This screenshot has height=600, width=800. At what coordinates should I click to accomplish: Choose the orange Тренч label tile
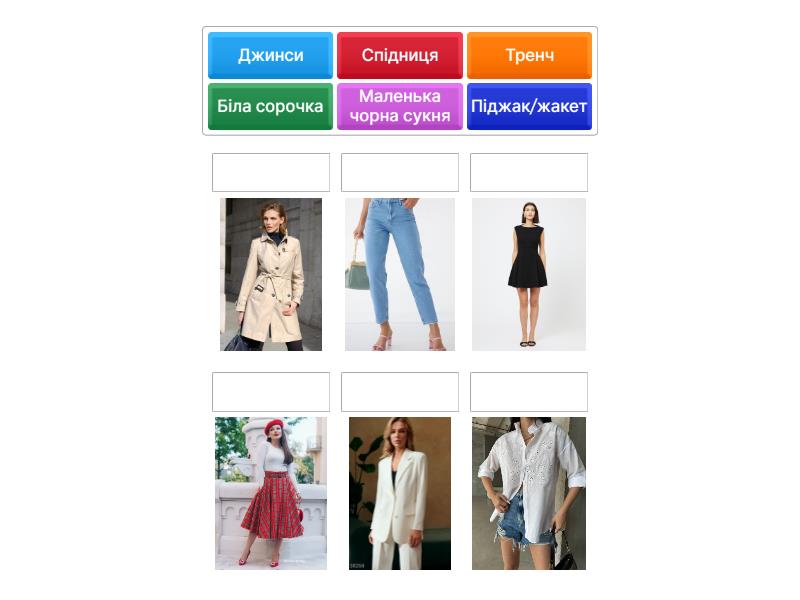click(529, 55)
